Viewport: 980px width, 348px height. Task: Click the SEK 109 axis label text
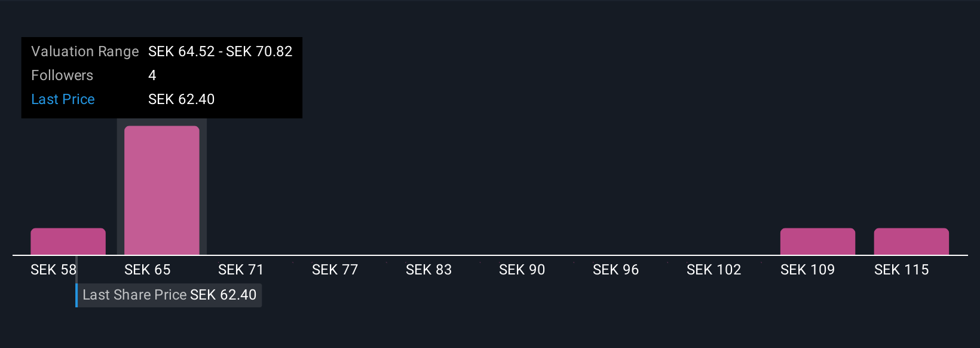(x=807, y=270)
